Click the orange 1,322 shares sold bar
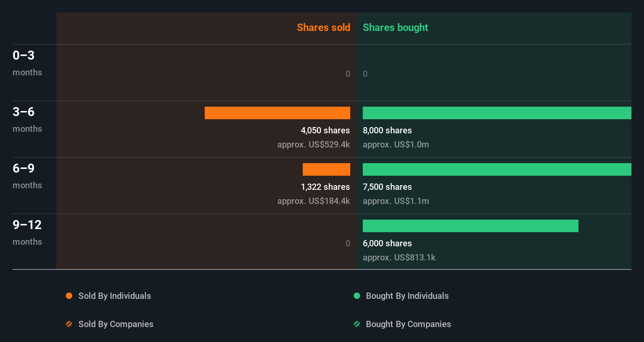This screenshot has height=342, width=644. [x=326, y=169]
